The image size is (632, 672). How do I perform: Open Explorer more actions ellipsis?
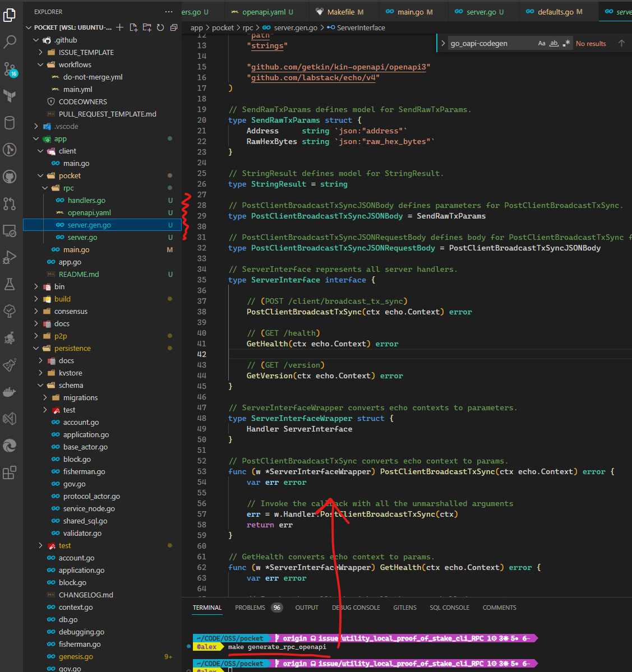[169, 12]
